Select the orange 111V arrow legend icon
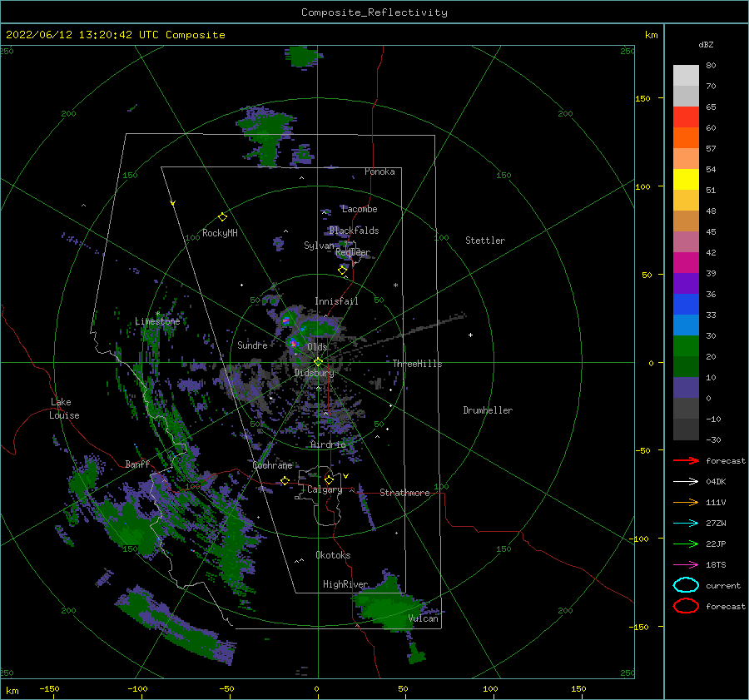Screen dimensions: 749x700 pos(686,502)
